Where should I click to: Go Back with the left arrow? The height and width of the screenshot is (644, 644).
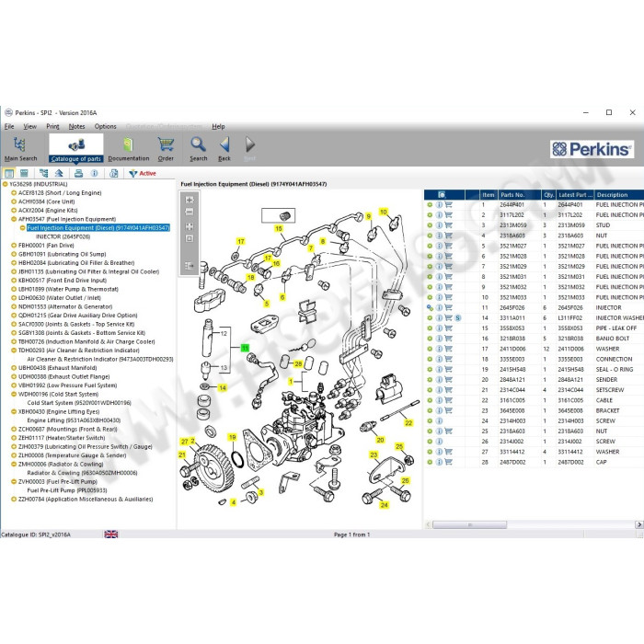[x=224, y=149]
